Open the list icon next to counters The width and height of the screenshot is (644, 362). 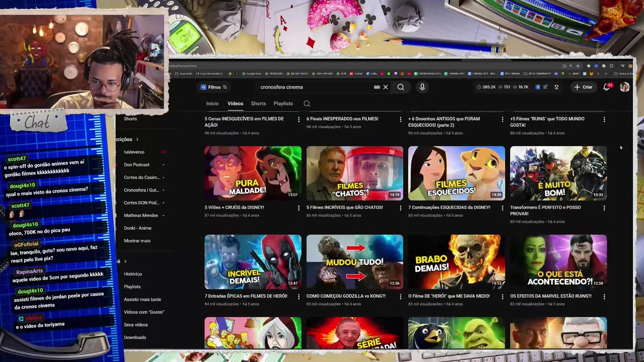click(545, 87)
